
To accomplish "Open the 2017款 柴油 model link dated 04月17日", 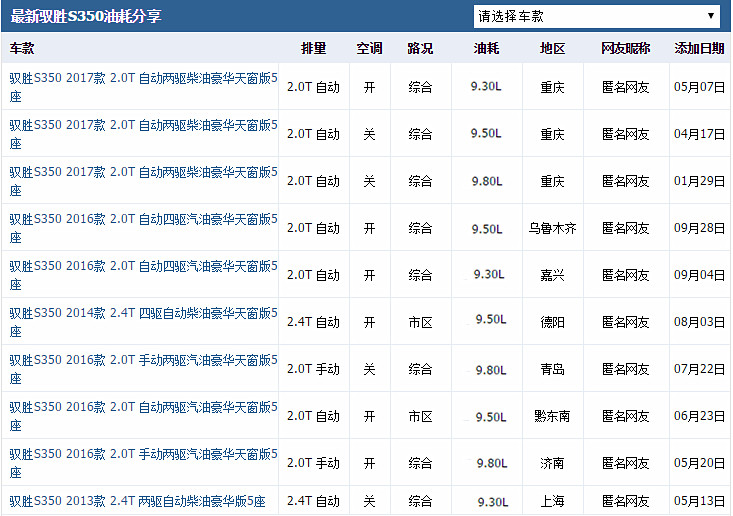I will coord(144,134).
